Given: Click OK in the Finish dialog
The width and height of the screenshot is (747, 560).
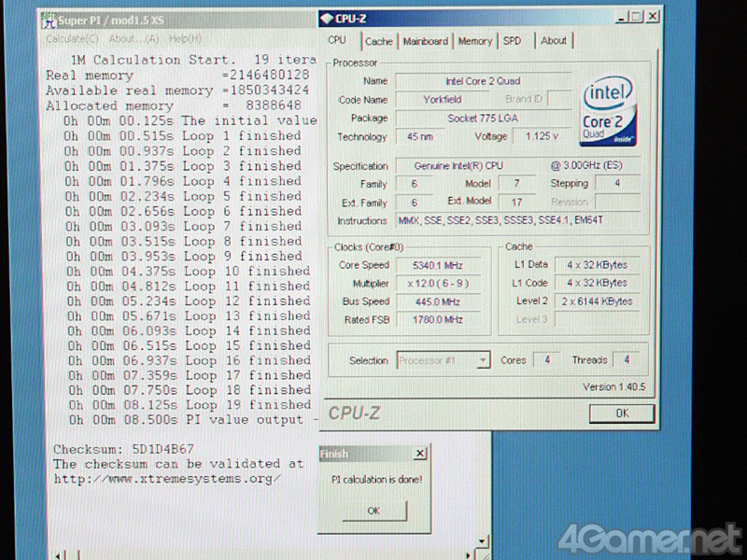Looking at the screenshot, I should point(374,511).
